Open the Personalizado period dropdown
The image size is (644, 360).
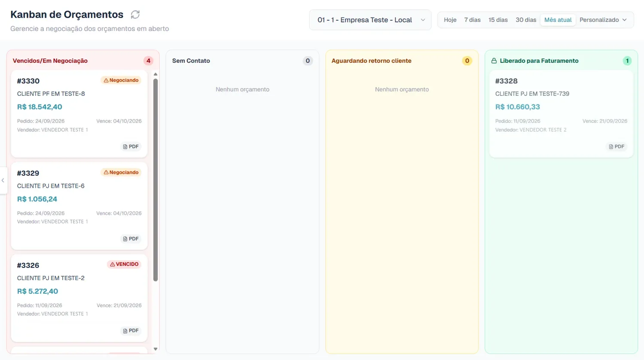click(x=603, y=20)
